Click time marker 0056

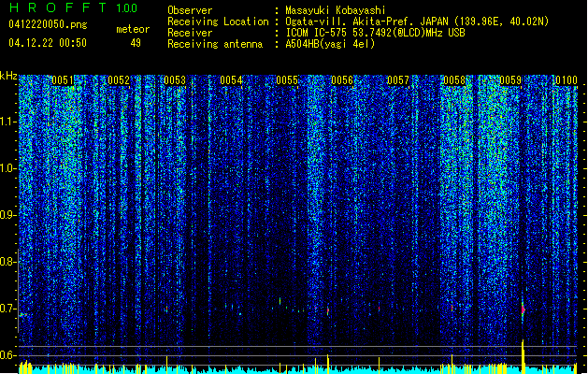pos(342,80)
